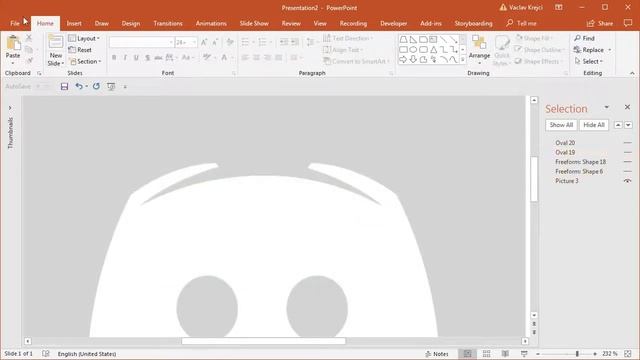Image resolution: width=640 pixels, height=360 pixels.
Task: Click the Bold formatting icon
Action: (x=114, y=58)
